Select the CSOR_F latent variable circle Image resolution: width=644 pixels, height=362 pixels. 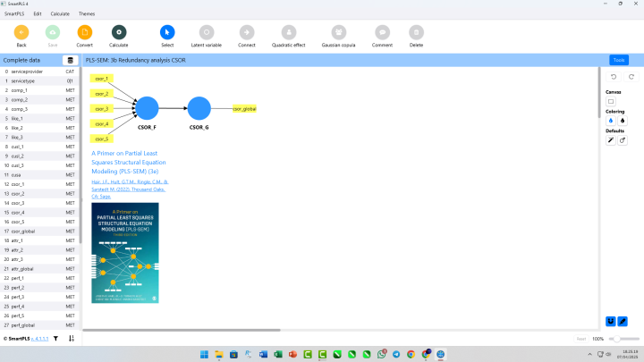(x=147, y=108)
